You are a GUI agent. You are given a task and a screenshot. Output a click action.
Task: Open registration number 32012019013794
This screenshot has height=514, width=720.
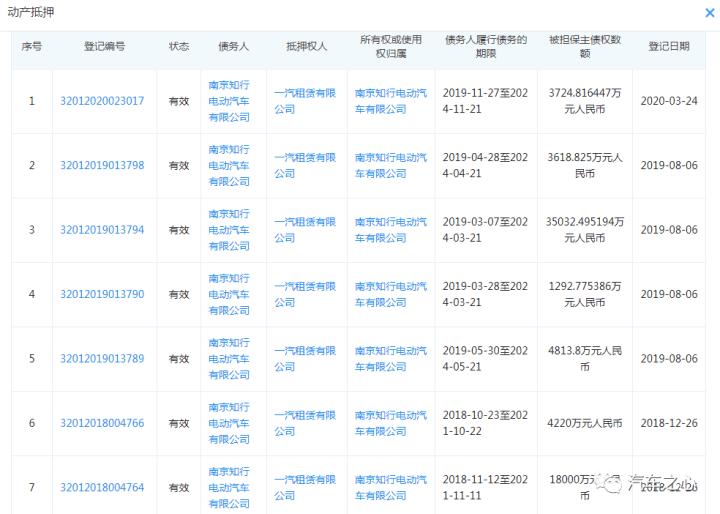pyautogui.click(x=102, y=230)
